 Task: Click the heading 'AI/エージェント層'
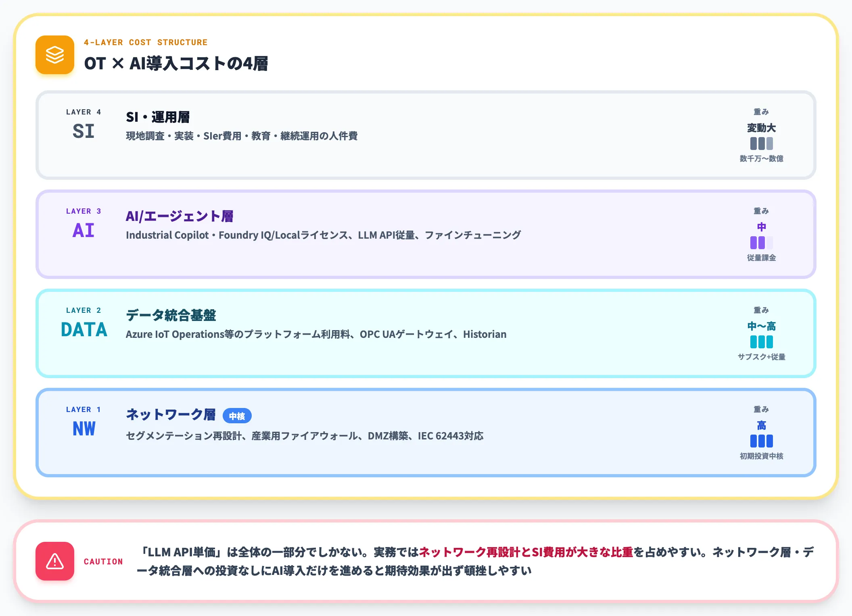[180, 216]
